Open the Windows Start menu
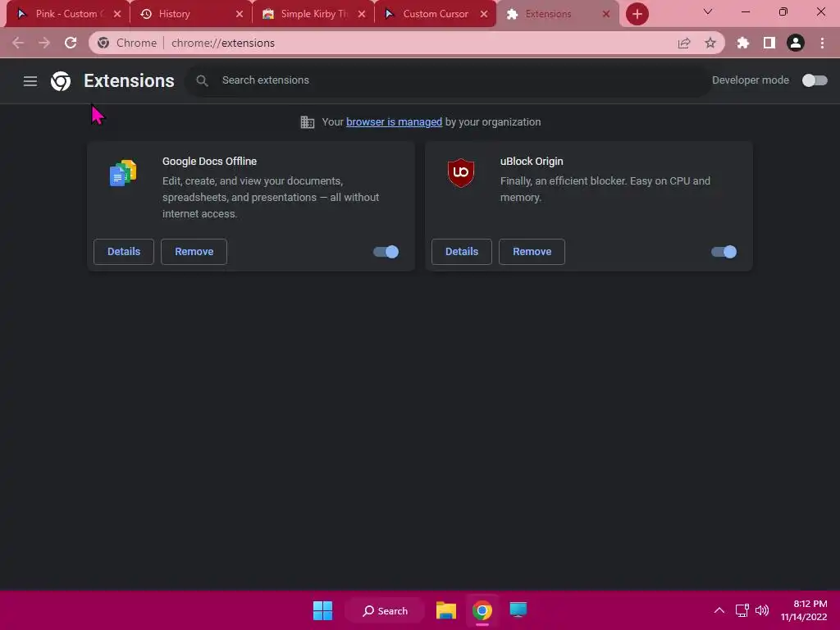 [322, 610]
